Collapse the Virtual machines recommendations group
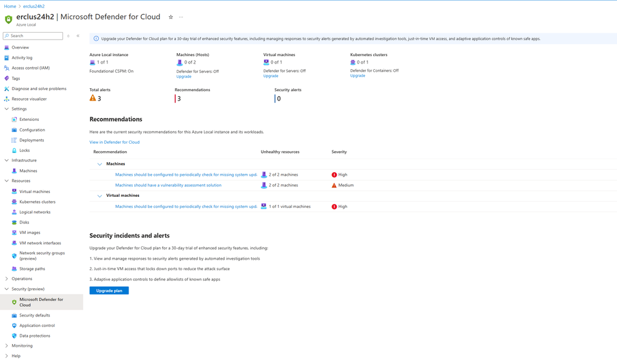The width and height of the screenshot is (617, 364). point(99,196)
